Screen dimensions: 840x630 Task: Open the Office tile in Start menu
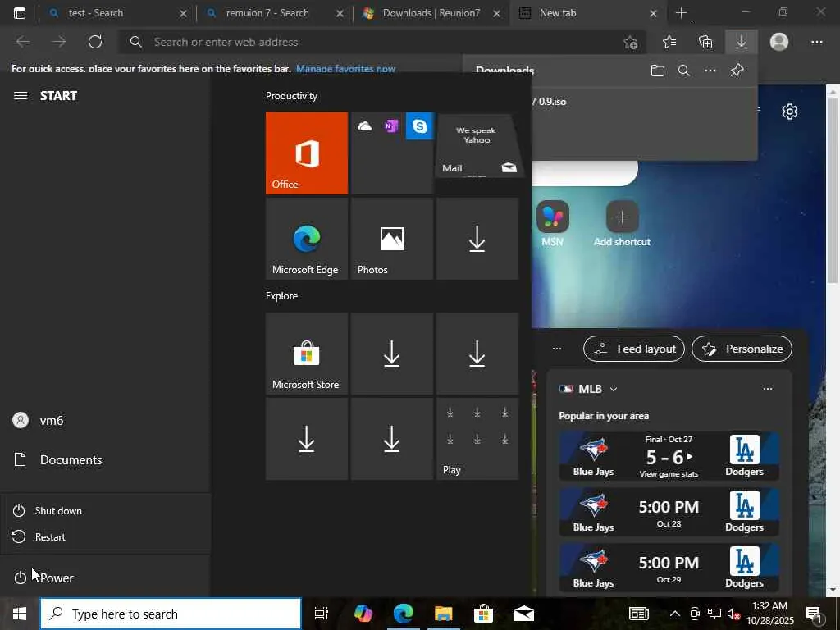coord(307,153)
